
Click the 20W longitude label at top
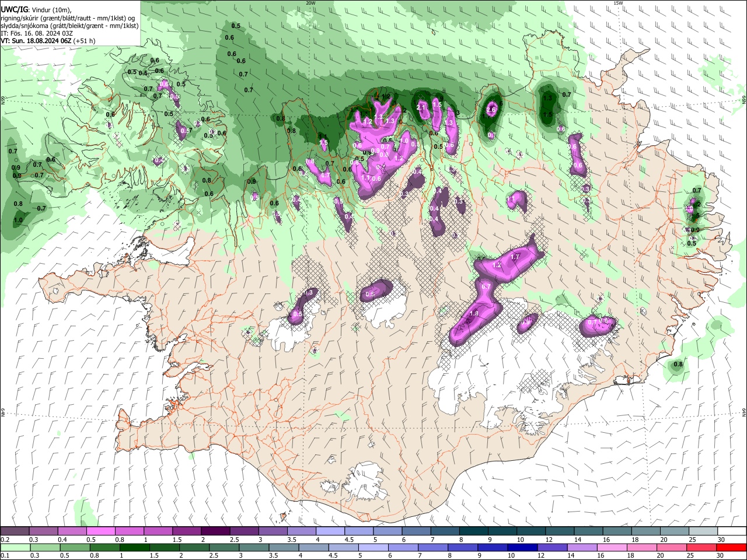point(311,3)
